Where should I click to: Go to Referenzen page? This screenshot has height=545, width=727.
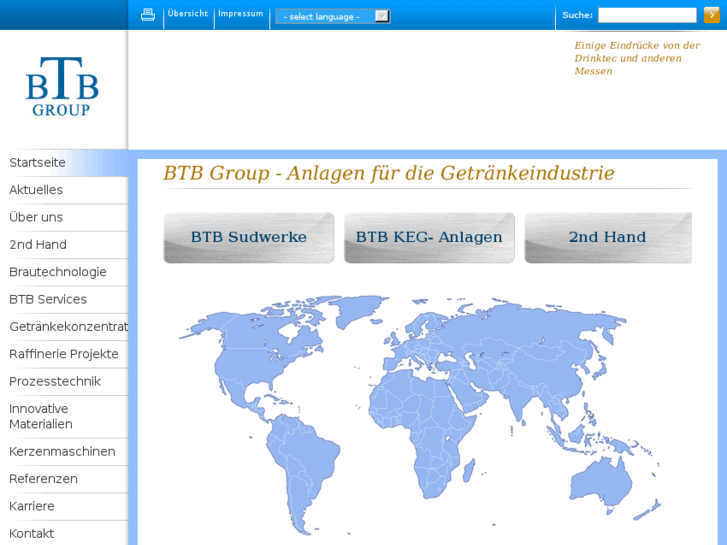click(64, 479)
